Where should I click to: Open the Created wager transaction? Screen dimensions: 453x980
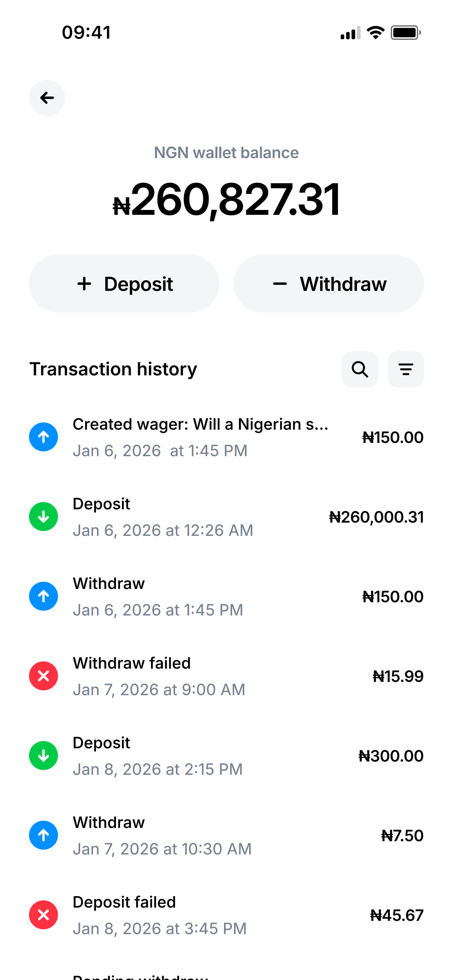[200, 425]
